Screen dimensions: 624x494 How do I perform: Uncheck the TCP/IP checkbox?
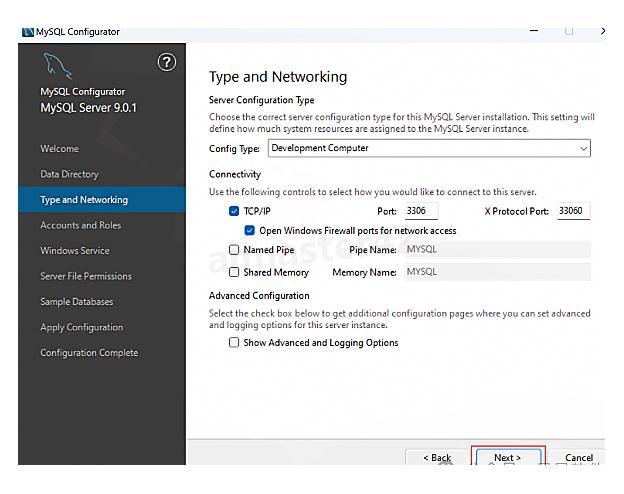tap(234, 211)
